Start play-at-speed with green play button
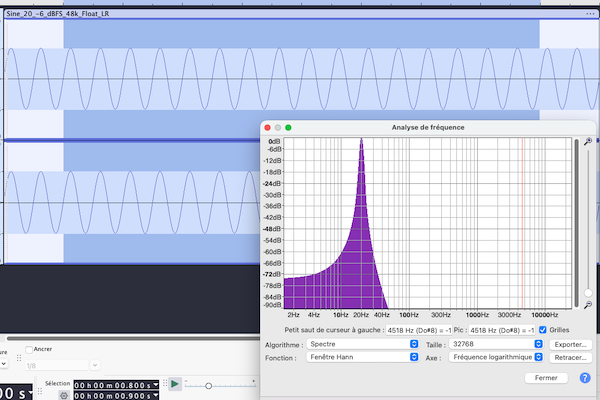This screenshot has height=400, width=600. point(175,384)
